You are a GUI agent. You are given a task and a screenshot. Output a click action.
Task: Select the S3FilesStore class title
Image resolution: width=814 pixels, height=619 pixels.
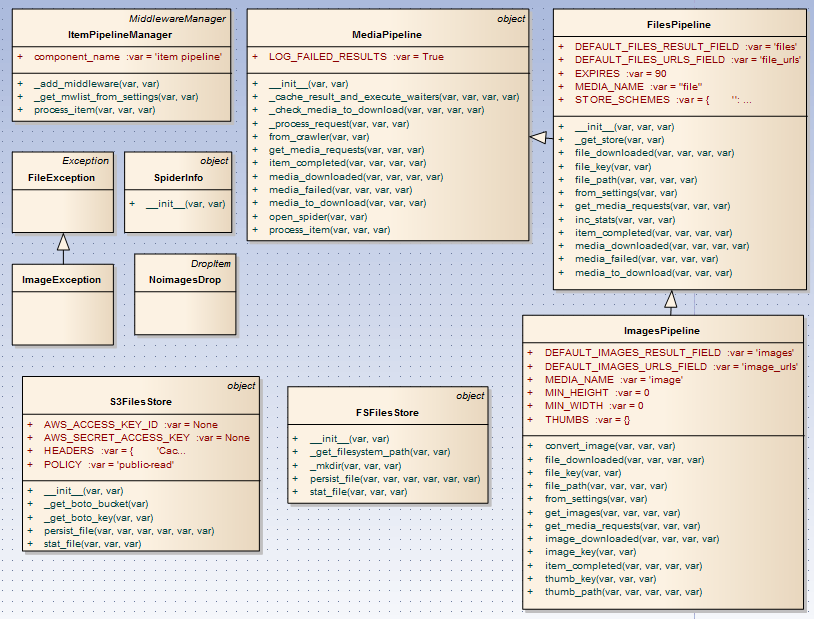140,401
